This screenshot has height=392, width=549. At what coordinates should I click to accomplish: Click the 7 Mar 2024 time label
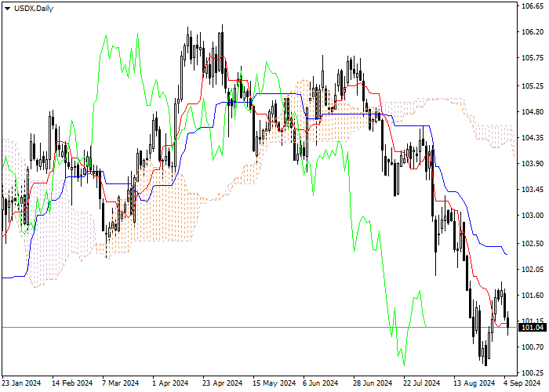[x=121, y=383]
